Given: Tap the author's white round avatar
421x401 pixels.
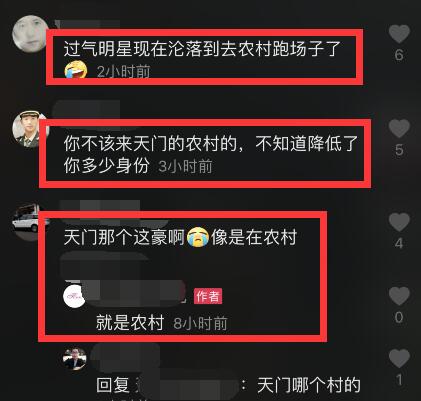Looking at the screenshot, I should click(75, 296).
